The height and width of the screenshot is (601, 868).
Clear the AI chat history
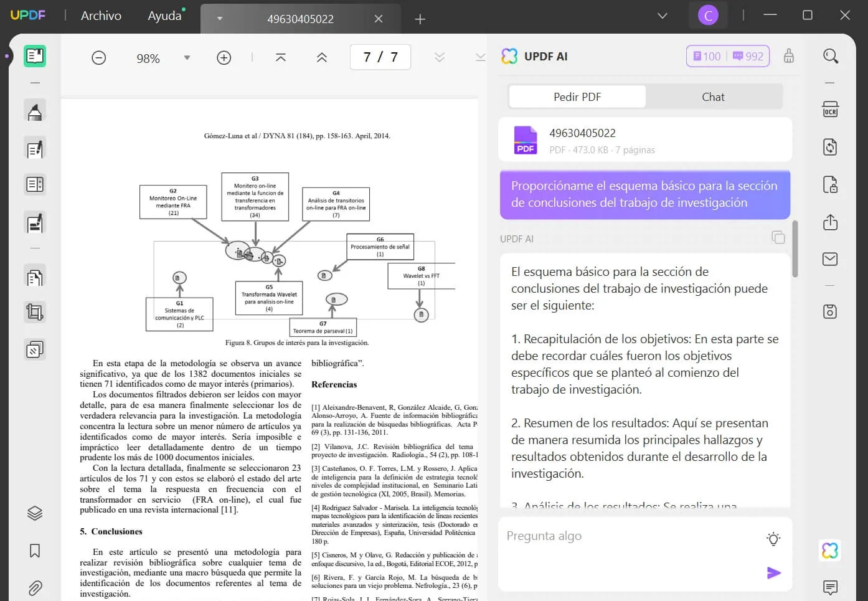pos(789,56)
